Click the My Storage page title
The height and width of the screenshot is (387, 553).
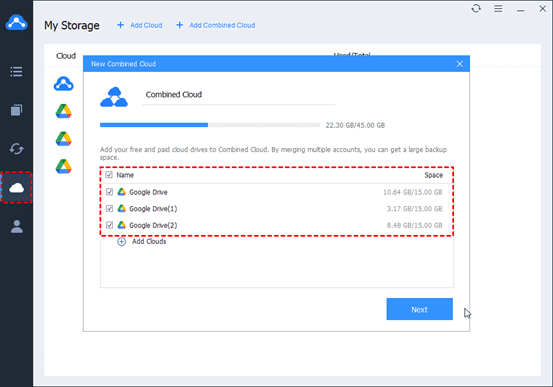[72, 25]
